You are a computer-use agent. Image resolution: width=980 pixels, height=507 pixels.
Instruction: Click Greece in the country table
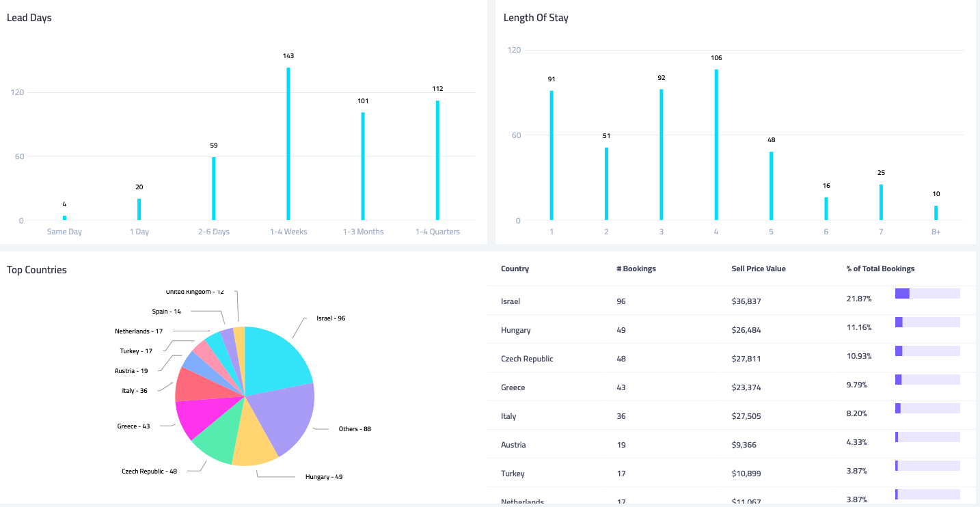coord(513,387)
